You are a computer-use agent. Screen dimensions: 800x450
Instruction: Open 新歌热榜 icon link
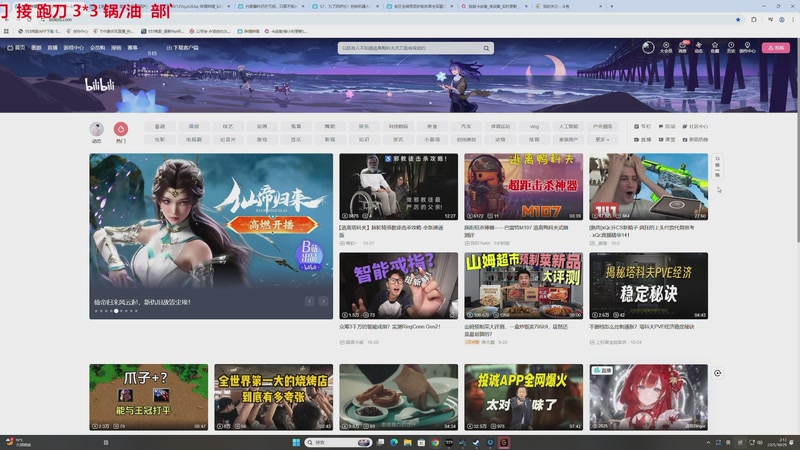click(695, 139)
